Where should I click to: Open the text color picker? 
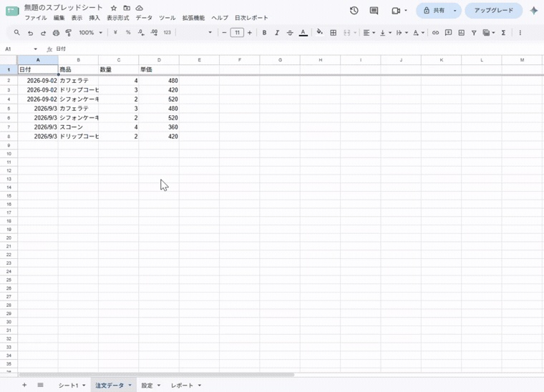coord(303,33)
